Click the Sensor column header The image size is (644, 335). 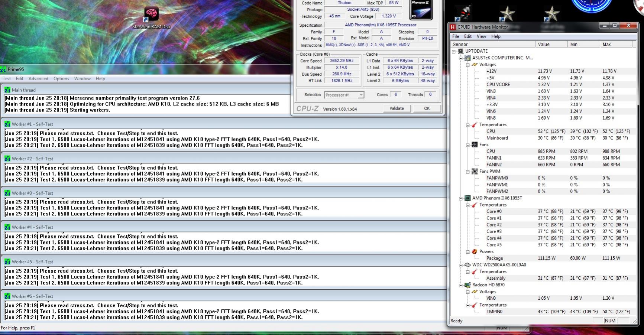tap(493, 44)
